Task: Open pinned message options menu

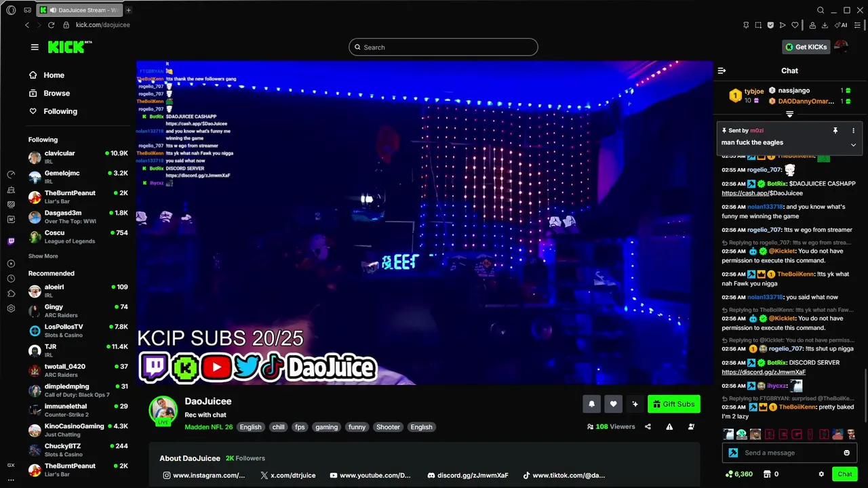Action: coord(853,130)
